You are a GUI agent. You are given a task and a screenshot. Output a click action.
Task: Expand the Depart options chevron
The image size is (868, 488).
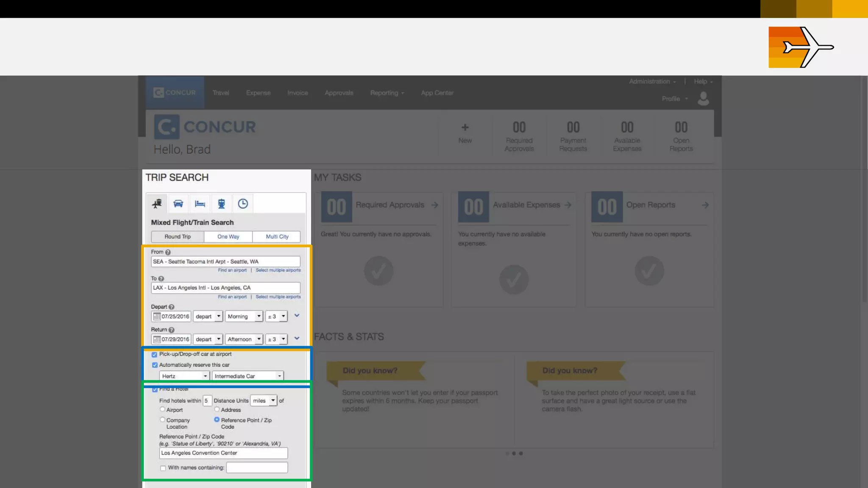[297, 316]
